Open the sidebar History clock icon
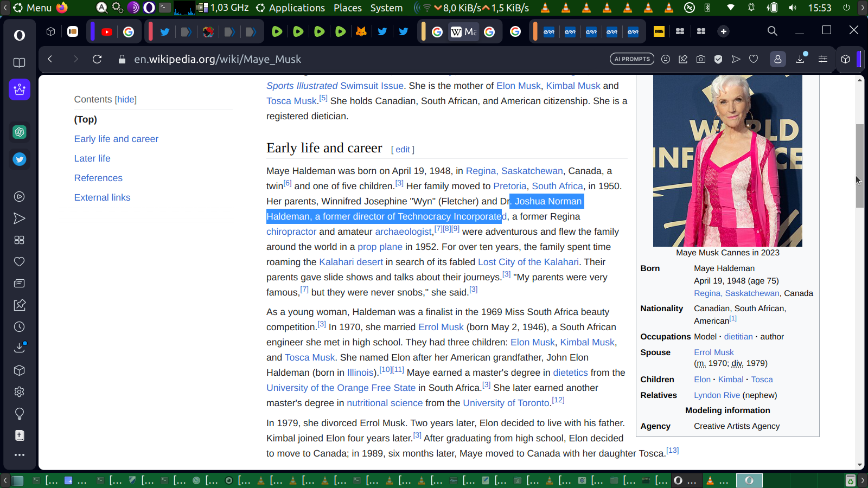 [20, 327]
